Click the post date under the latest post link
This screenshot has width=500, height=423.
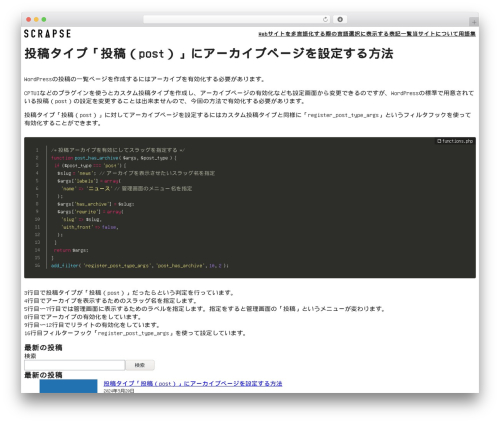(119, 391)
